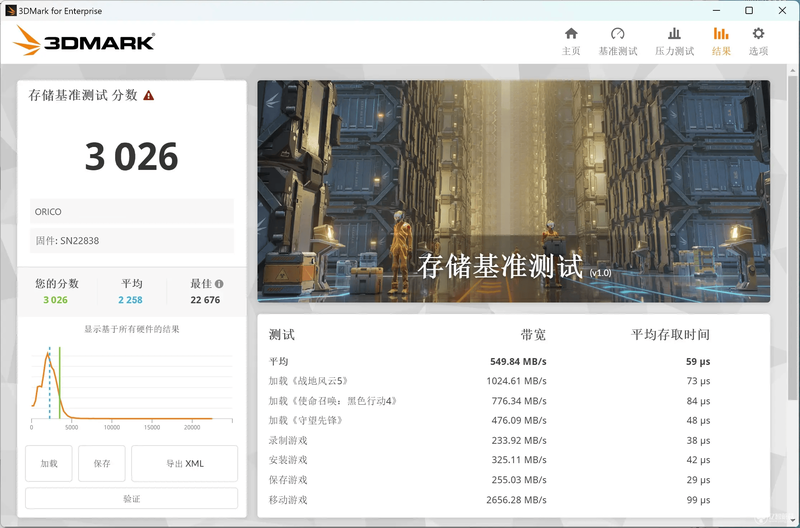Click the 显示基于所有硬件的结果 caption
Screen dimensions: 800x528
pyautogui.click(x=132, y=329)
